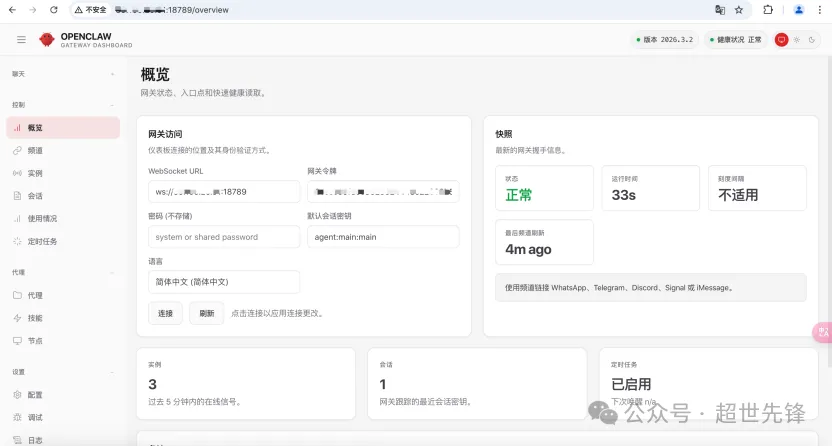Click the 实例 card showing 3
Viewport: 832px width, 446px height.
click(x=246, y=384)
